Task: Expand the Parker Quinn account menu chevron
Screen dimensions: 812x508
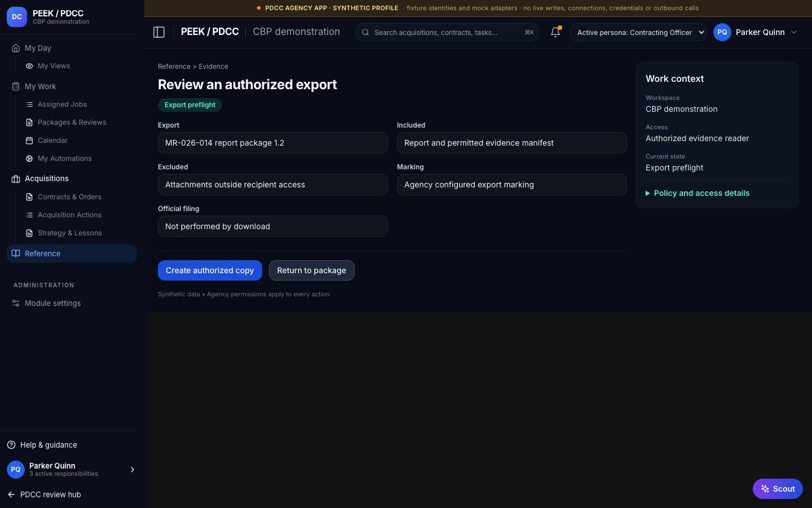Action: [x=794, y=32]
